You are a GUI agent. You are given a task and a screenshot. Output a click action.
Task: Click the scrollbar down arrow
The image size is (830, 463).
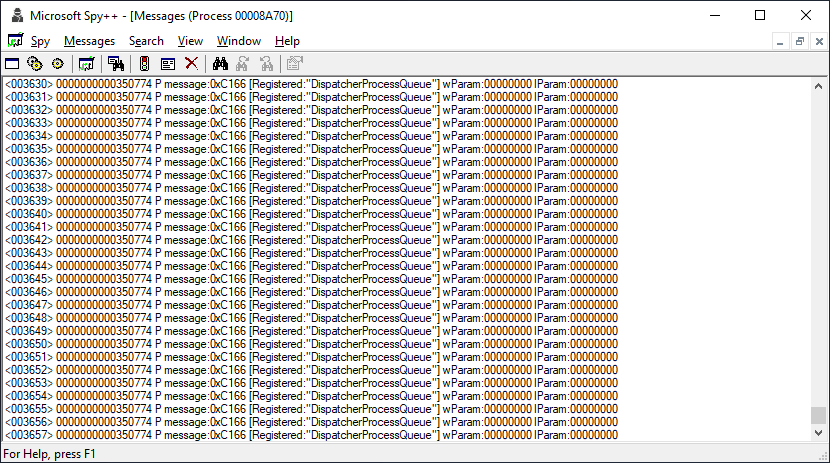point(819,433)
